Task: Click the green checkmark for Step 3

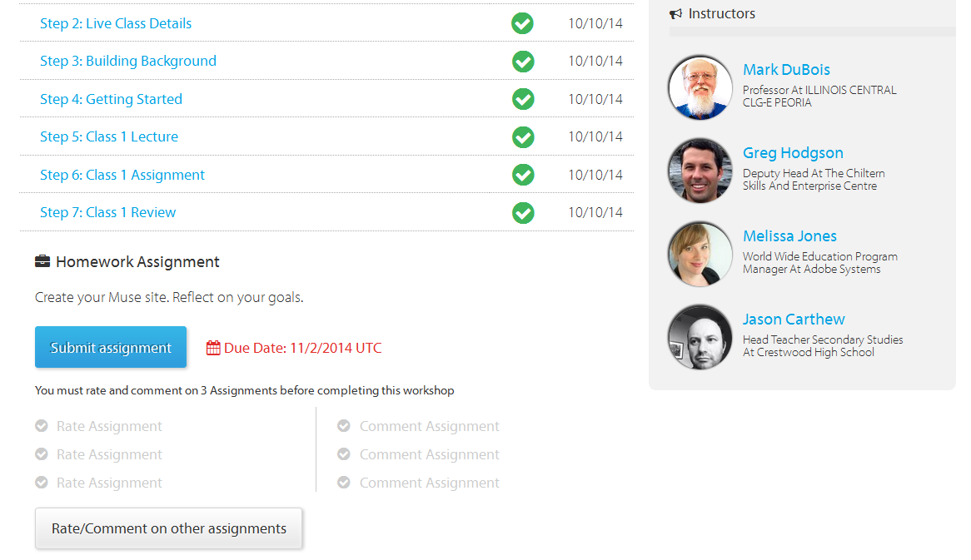Action: tap(523, 62)
